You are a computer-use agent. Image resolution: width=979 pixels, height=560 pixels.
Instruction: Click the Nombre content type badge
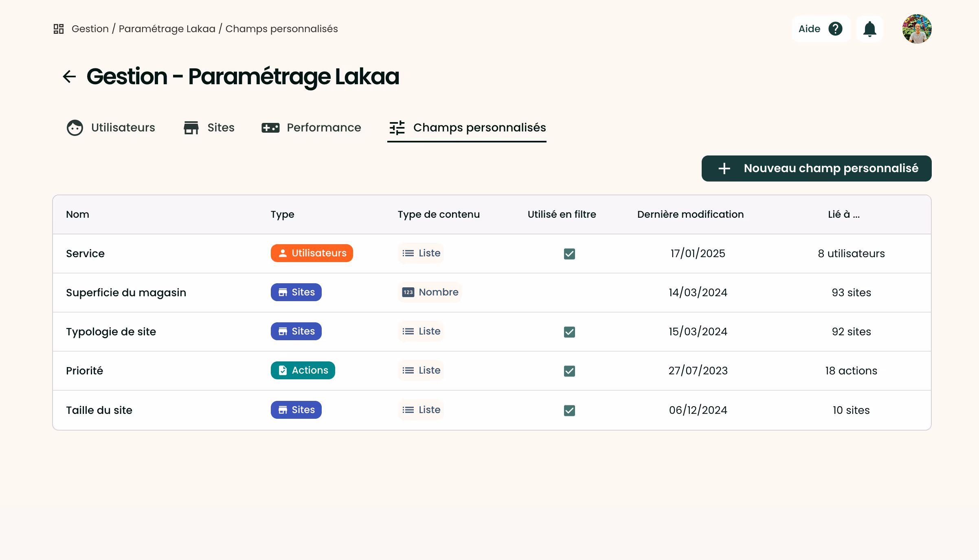pos(430,292)
